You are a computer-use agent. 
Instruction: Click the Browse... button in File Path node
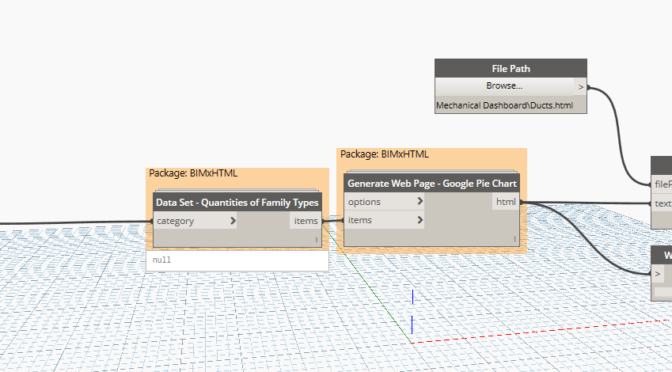coord(504,86)
